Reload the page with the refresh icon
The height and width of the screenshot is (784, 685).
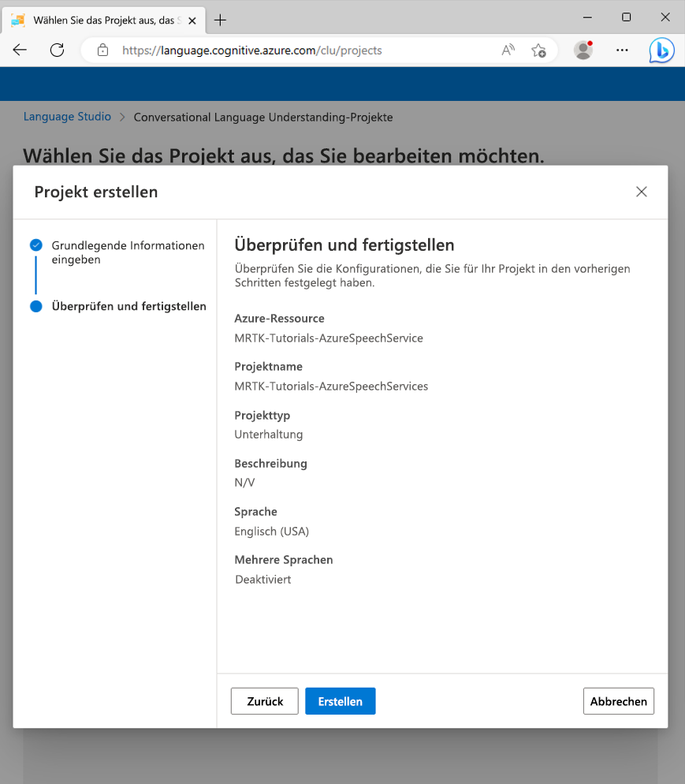tap(57, 50)
